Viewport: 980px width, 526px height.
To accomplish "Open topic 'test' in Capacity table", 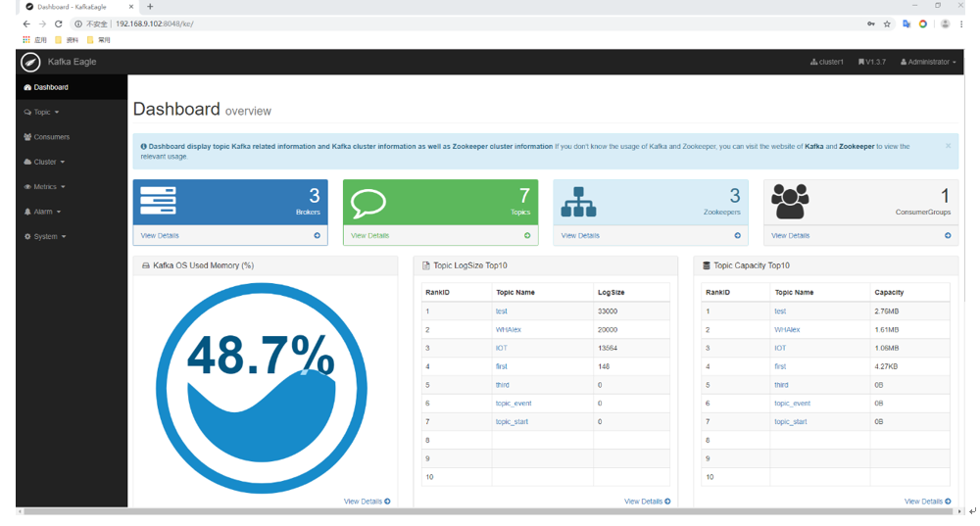I will 780,311.
